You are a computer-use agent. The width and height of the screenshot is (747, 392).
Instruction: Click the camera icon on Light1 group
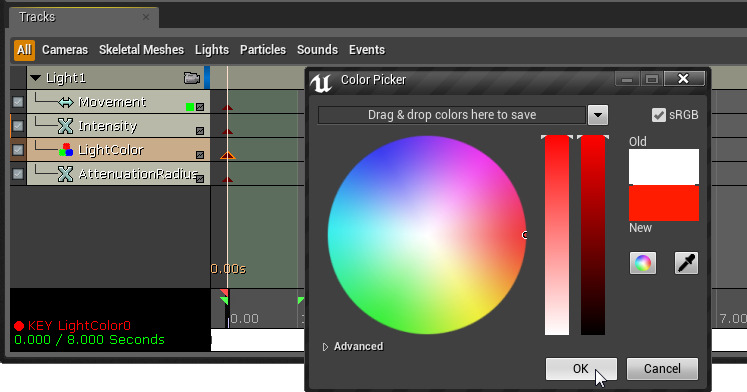(x=192, y=78)
